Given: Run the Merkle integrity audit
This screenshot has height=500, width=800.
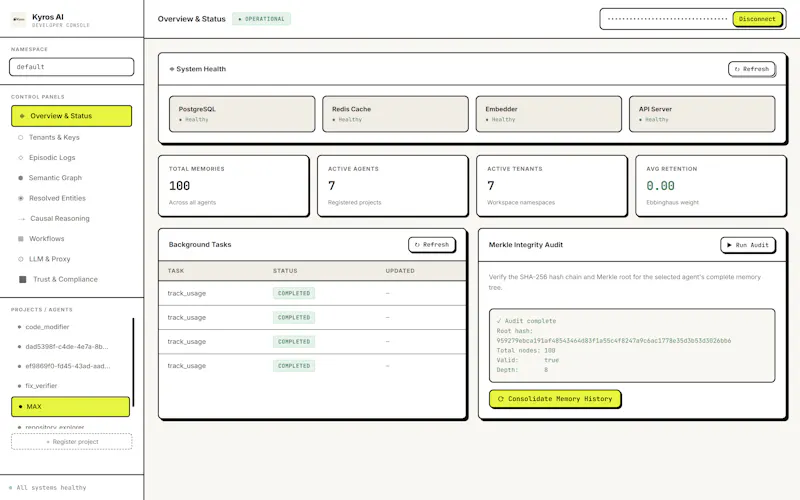Looking at the screenshot, I should [x=747, y=245].
